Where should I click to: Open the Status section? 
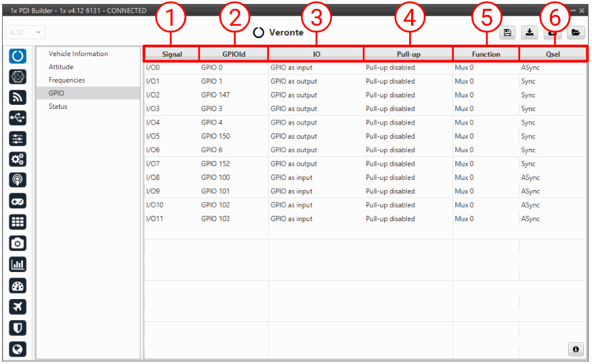(58, 106)
